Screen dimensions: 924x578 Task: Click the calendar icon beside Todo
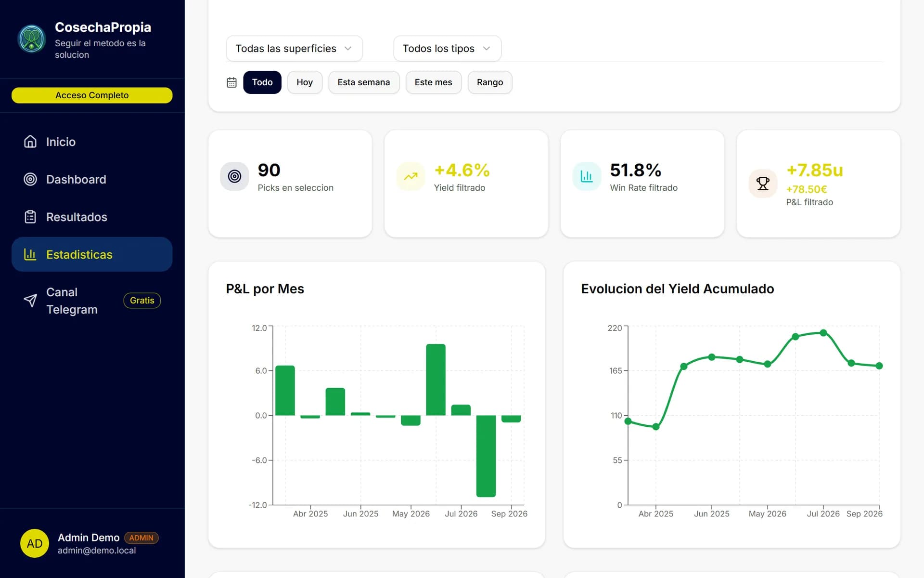coord(231,82)
